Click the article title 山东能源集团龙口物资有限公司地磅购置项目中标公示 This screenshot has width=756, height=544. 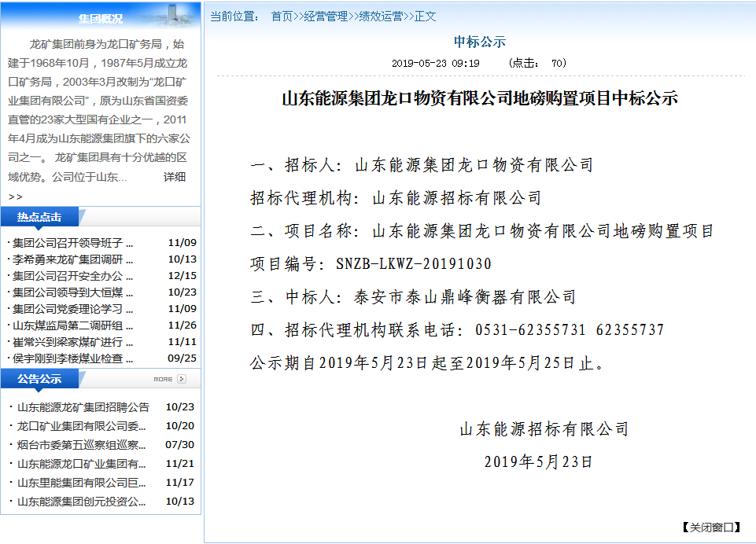coord(480,98)
